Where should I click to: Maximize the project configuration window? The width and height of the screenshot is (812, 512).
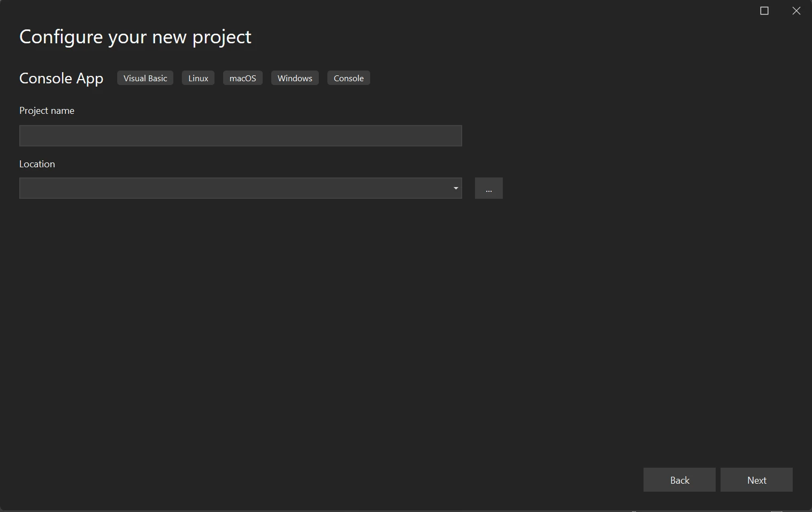pyautogui.click(x=764, y=11)
